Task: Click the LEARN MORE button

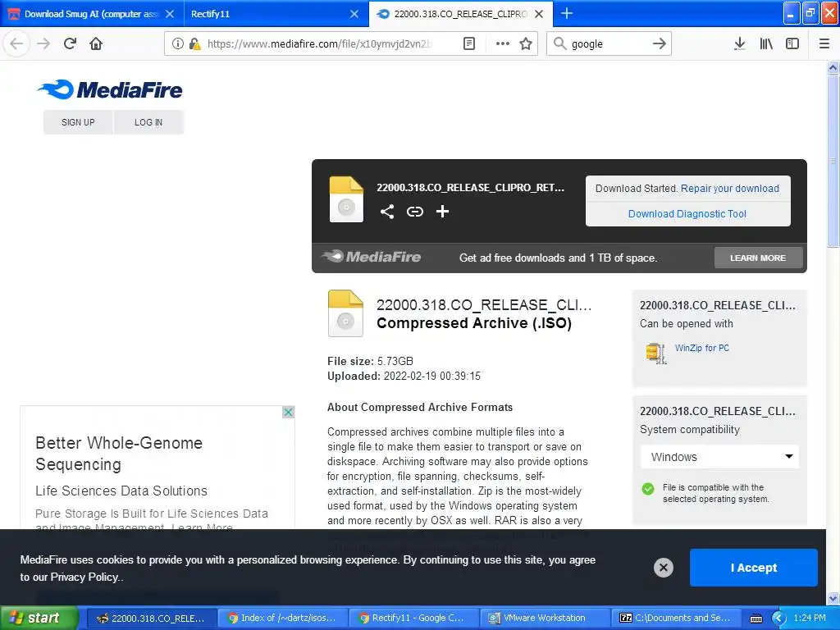Action: [758, 258]
